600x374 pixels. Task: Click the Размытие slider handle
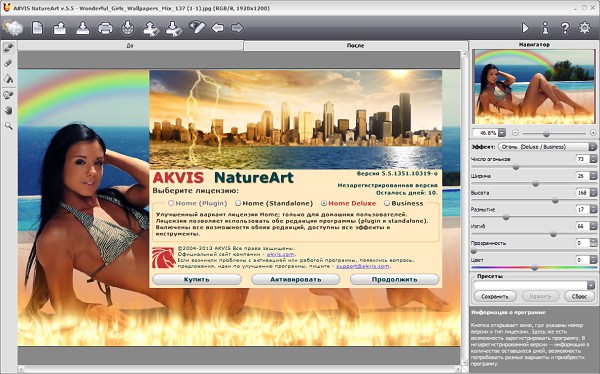pos(506,217)
